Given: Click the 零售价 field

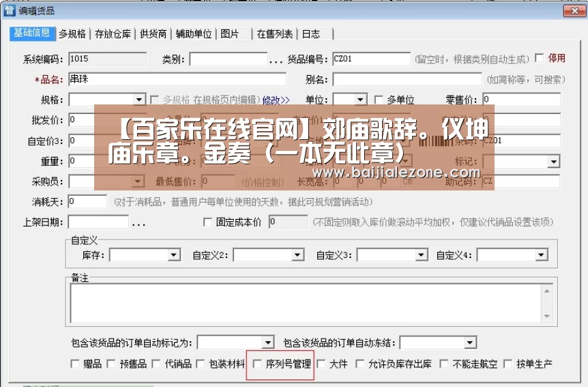Looking at the screenshot, I should coord(522,100).
